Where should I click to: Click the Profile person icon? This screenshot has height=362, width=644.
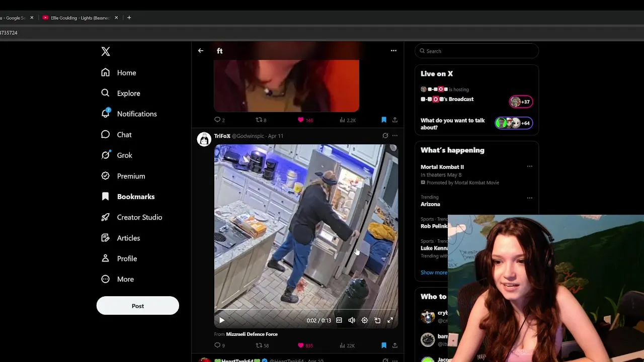click(x=105, y=258)
